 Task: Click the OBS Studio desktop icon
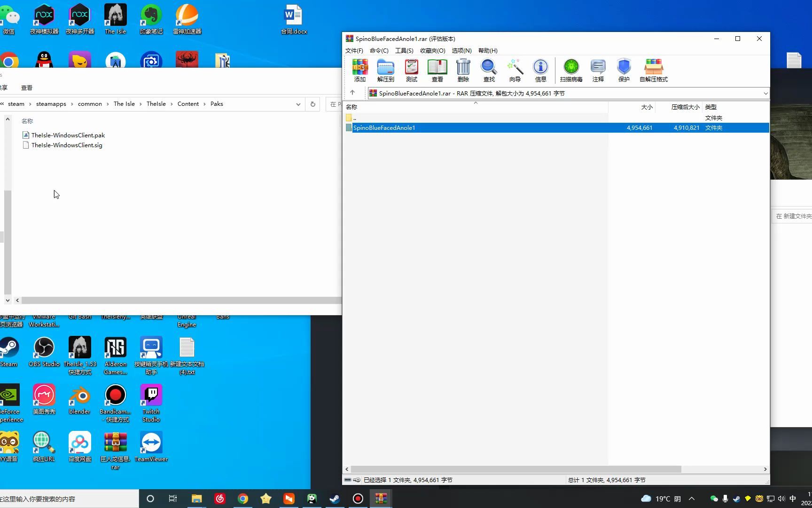[44, 352]
